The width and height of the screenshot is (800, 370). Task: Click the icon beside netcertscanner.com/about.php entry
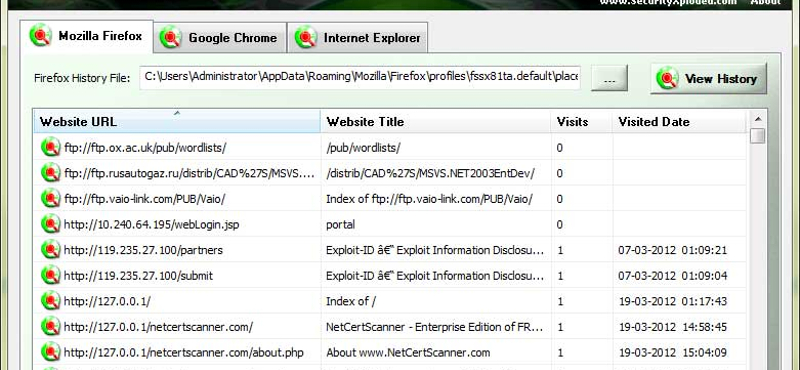51,351
